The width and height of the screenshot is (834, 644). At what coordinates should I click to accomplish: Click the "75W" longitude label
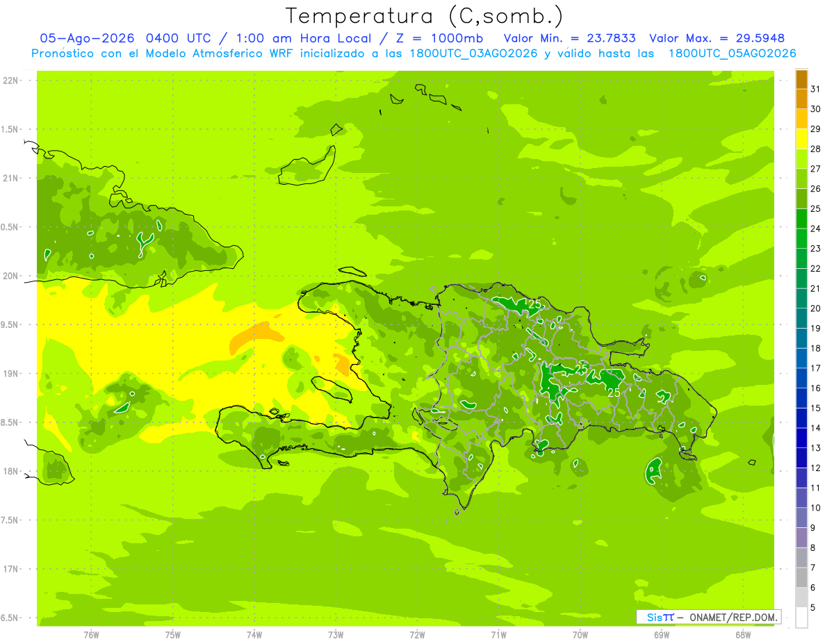click(x=172, y=635)
